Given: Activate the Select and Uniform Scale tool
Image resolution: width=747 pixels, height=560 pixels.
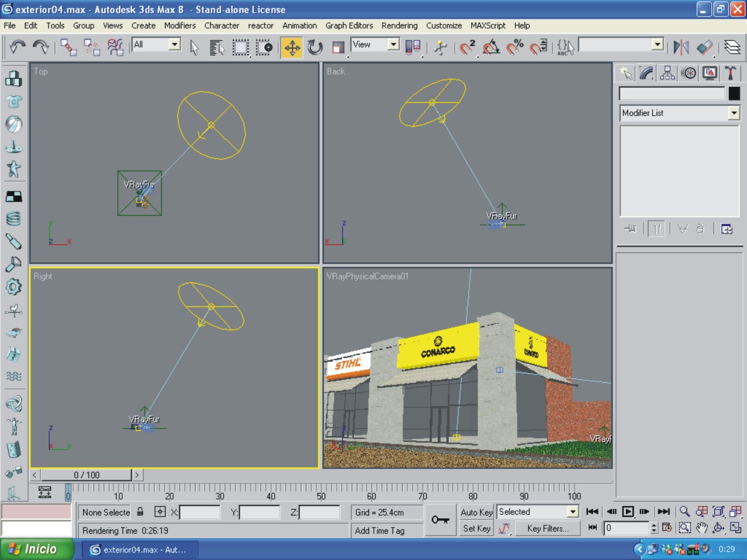Looking at the screenshot, I should [338, 47].
